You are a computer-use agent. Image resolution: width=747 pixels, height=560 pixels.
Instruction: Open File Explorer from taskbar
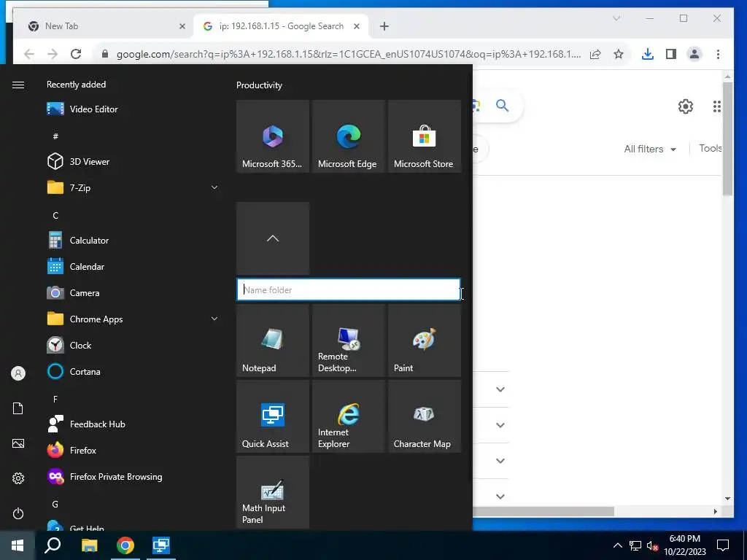[x=89, y=545]
